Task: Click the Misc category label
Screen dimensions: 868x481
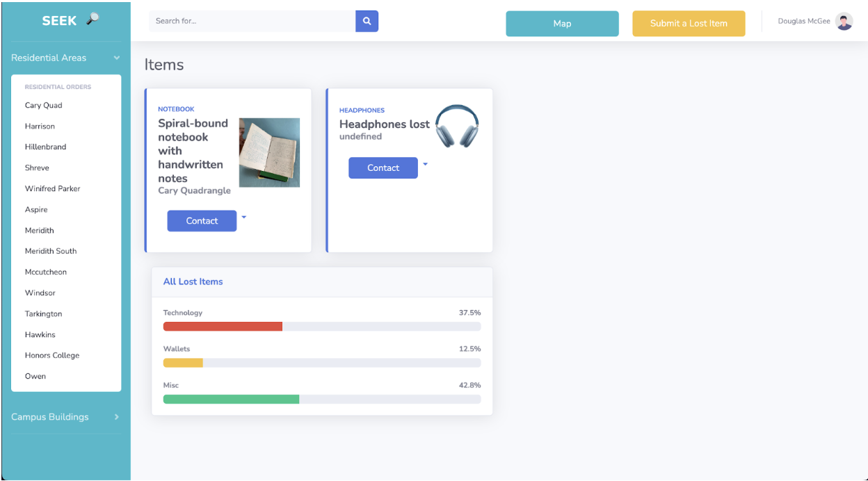Action: pos(171,385)
